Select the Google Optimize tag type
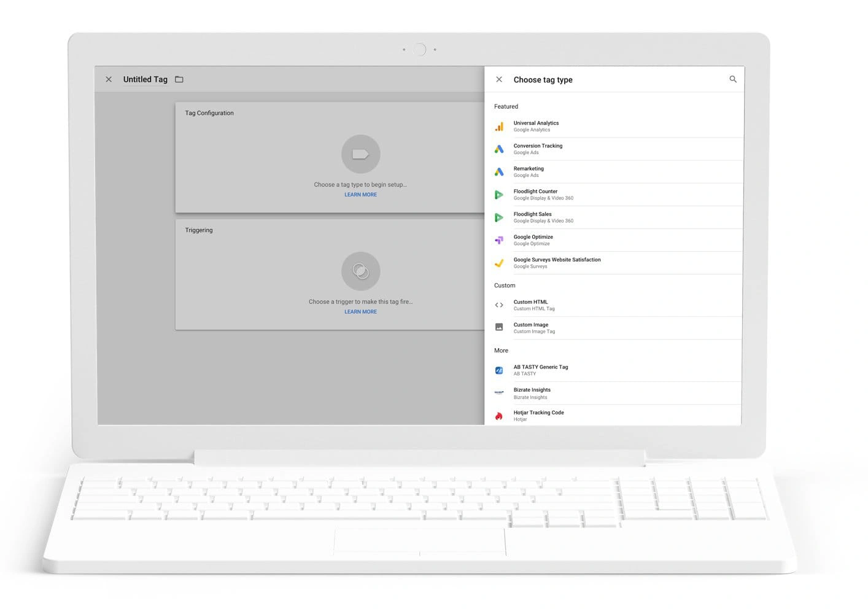868x614 pixels. pos(618,240)
